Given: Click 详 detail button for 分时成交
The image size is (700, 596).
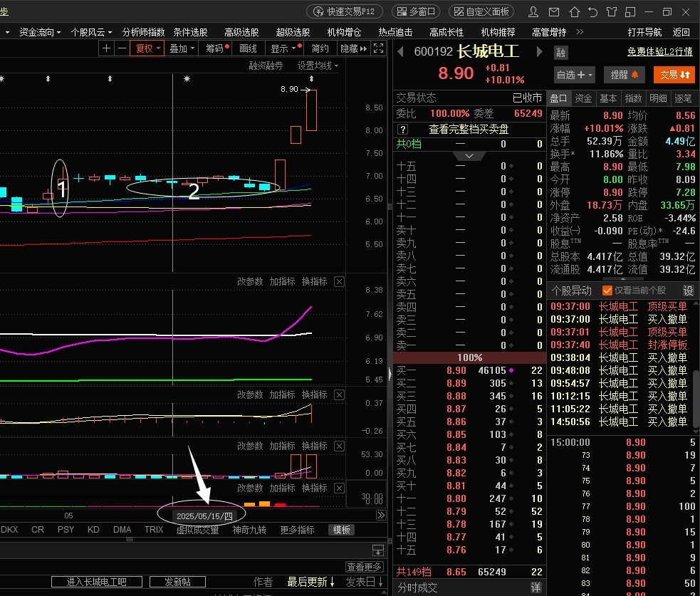Looking at the screenshot, I should (x=536, y=587).
